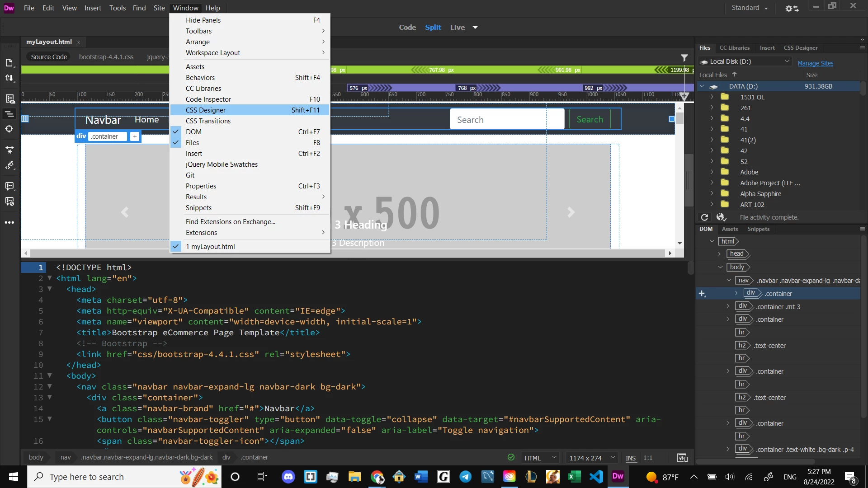Toggle the 1 myLayout.html window entry

(210, 247)
